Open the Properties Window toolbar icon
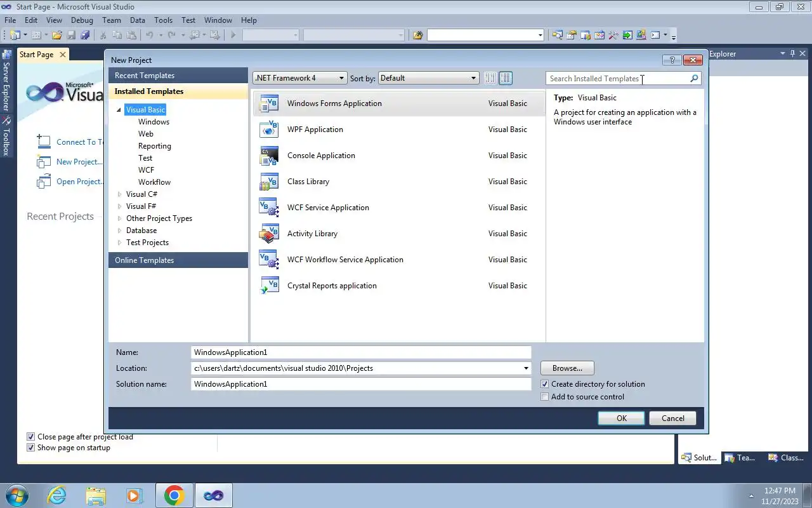This screenshot has height=508, width=812. (x=572, y=36)
